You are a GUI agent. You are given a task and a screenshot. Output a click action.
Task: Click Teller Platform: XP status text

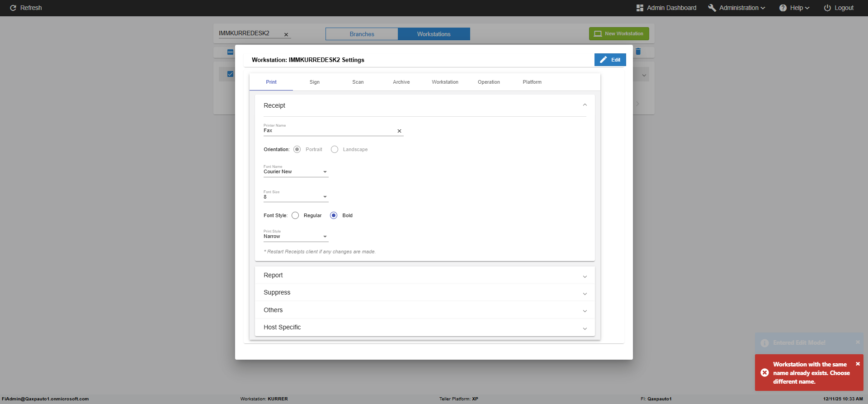coord(459,399)
